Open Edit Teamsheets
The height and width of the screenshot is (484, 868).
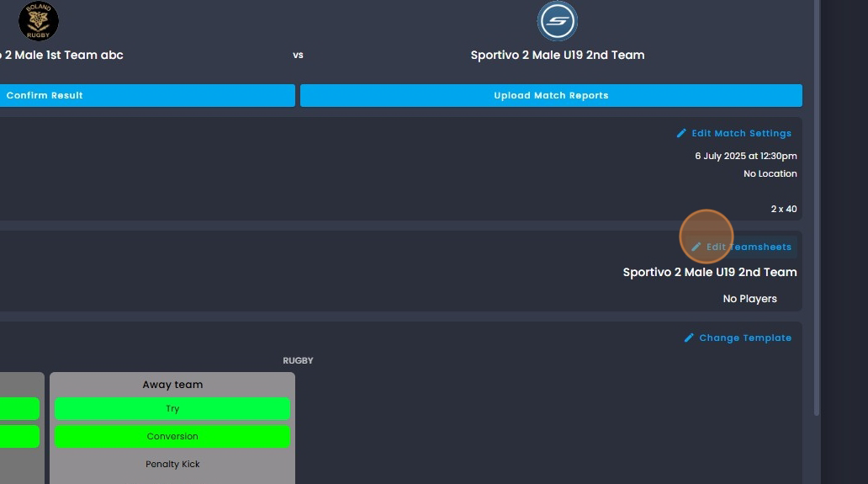[742, 247]
